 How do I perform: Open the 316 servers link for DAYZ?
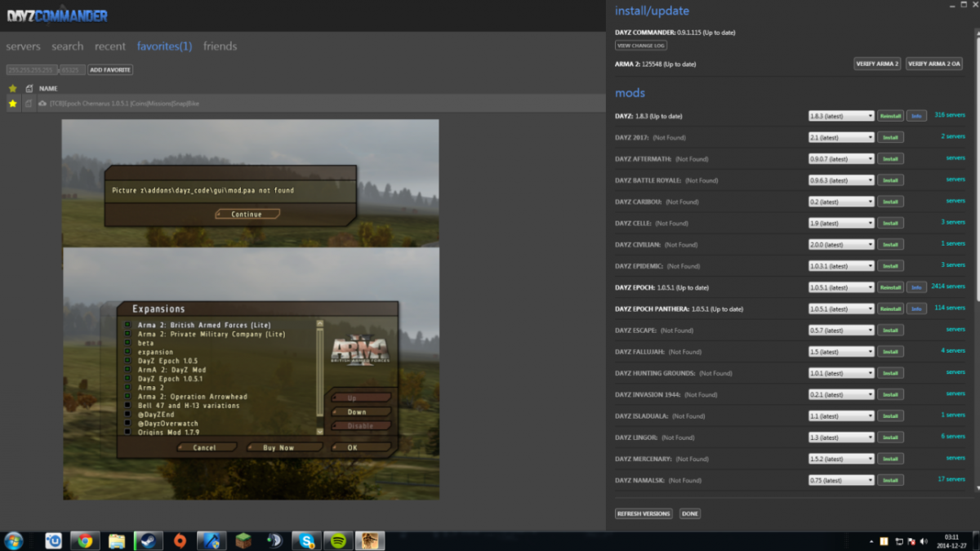950,115
